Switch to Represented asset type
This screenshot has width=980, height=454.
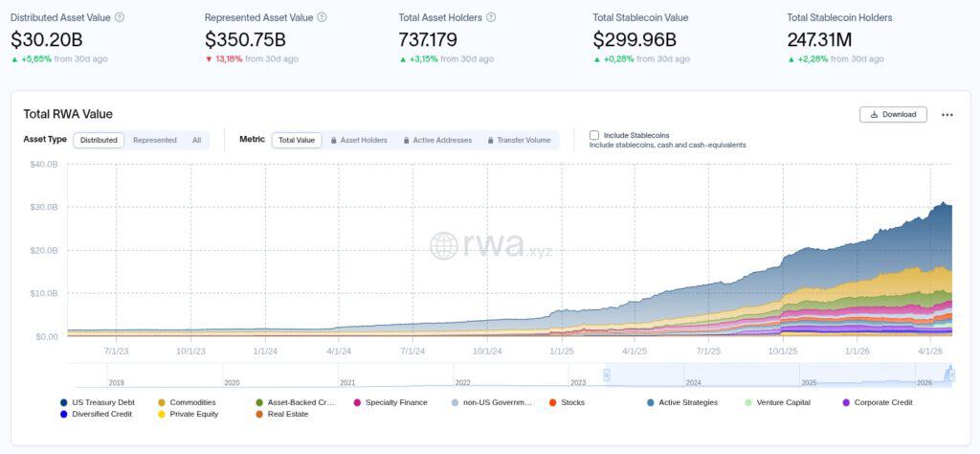click(155, 140)
